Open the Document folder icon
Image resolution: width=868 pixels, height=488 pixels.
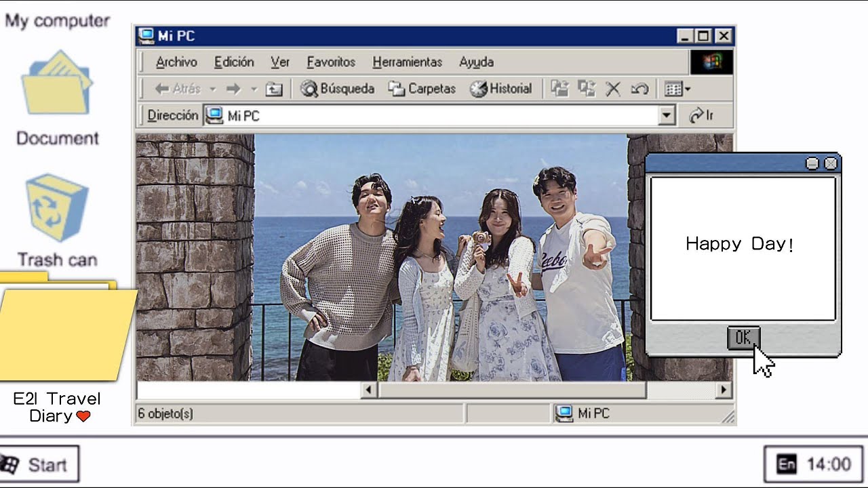coord(57,82)
